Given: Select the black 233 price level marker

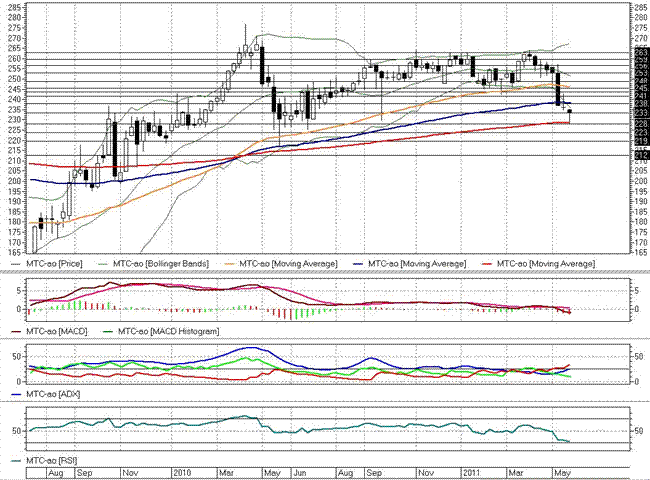Looking at the screenshot, I should [x=641, y=113].
